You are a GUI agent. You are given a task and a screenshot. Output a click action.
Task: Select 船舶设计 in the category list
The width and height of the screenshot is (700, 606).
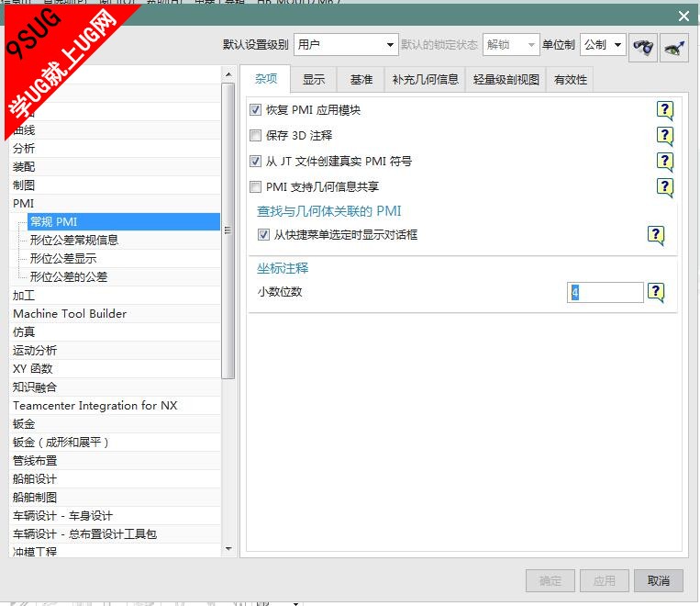point(115,479)
